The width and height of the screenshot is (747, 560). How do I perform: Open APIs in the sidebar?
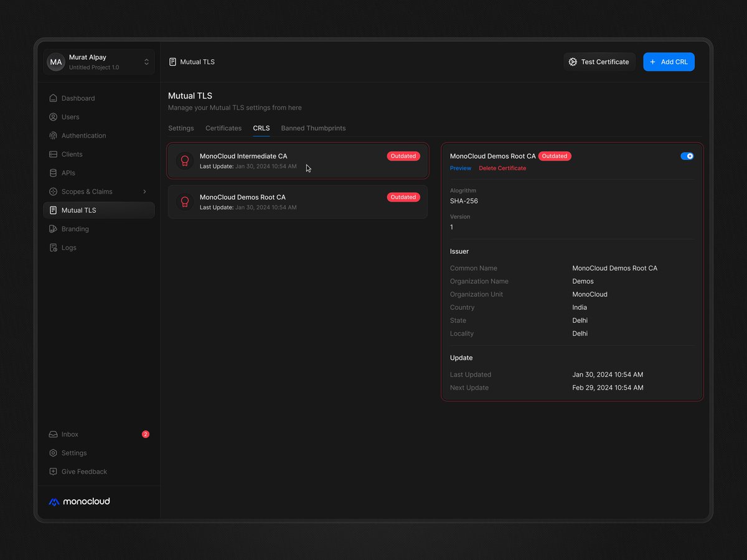[x=99, y=173]
